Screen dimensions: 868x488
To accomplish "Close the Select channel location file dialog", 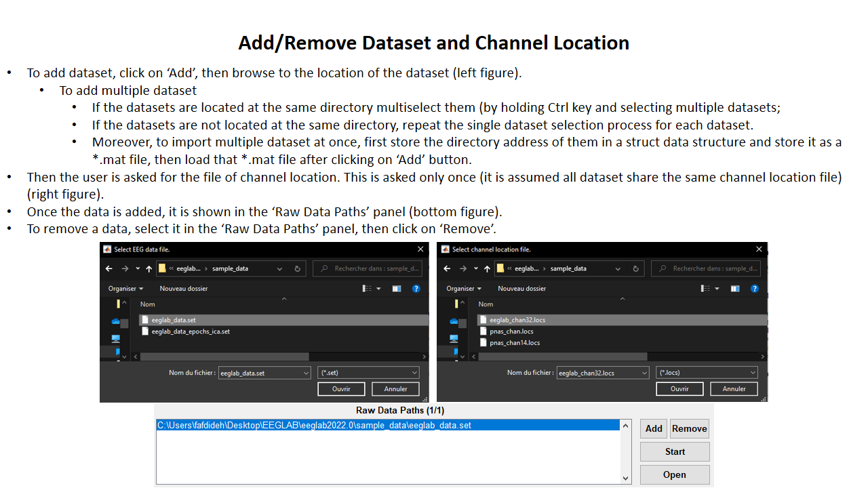I will (759, 249).
